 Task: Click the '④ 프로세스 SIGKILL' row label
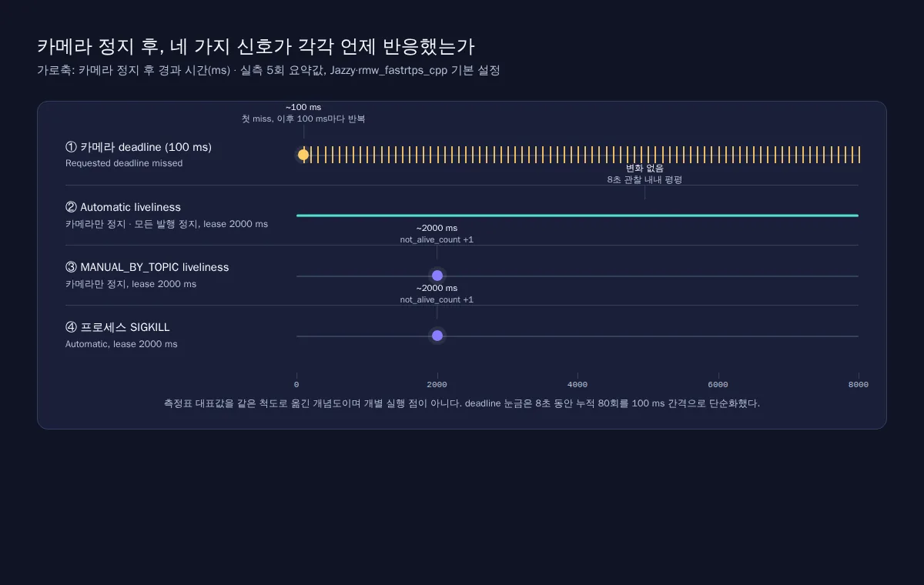(118, 327)
